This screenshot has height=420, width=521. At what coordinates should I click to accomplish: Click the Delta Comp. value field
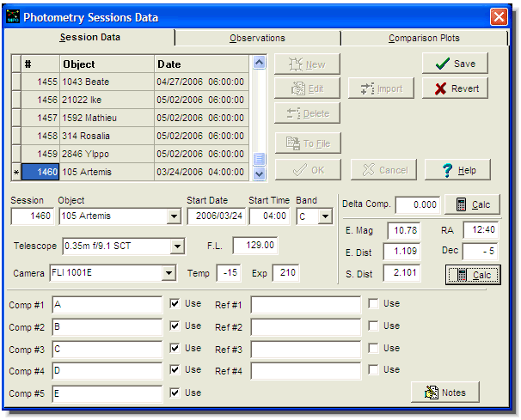(418, 204)
